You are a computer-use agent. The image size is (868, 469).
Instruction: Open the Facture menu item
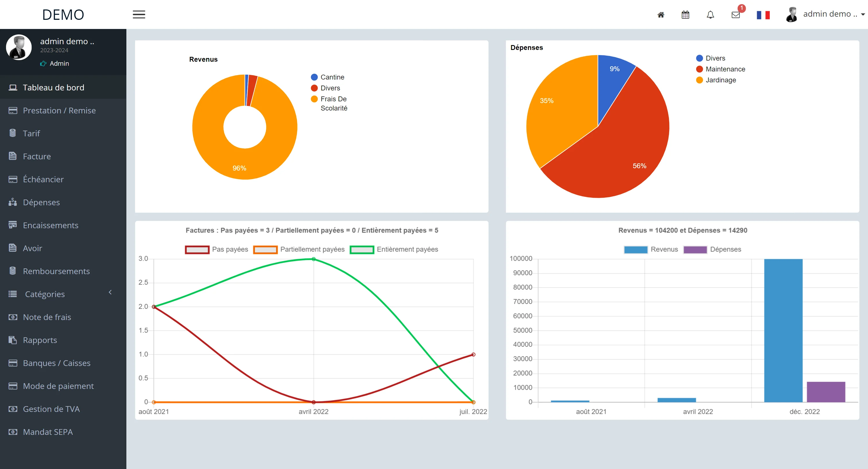37,156
